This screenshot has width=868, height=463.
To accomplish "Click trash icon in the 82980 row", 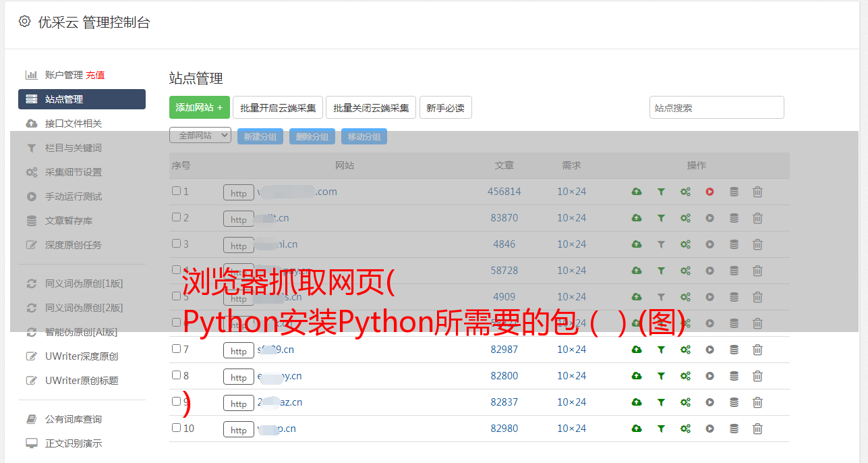I will (757, 429).
